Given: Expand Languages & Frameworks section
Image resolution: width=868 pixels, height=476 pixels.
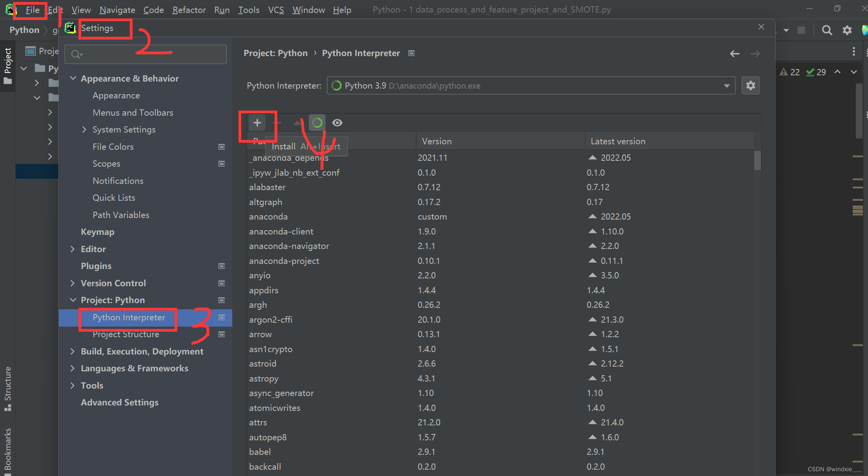Looking at the screenshot, I should [x=73, y=368].
